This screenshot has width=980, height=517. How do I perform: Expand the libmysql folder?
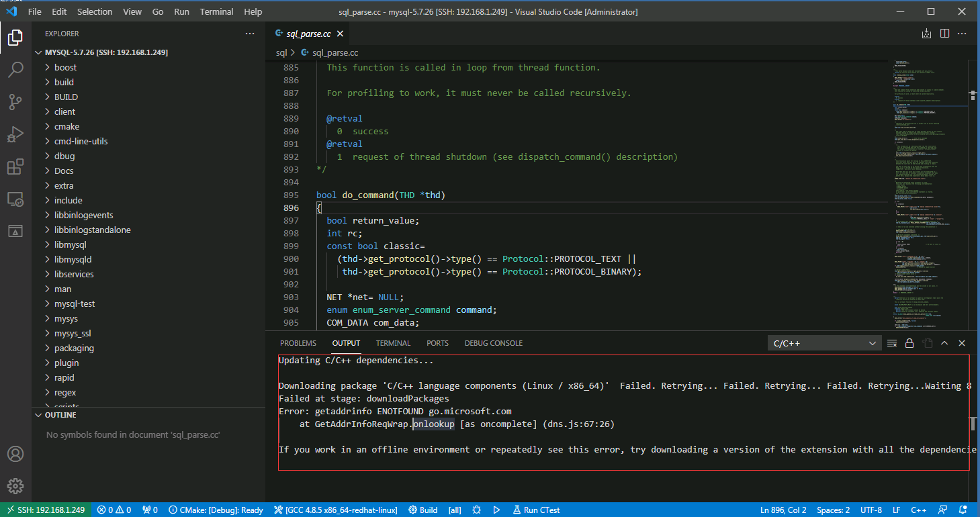tap(70, 244)
